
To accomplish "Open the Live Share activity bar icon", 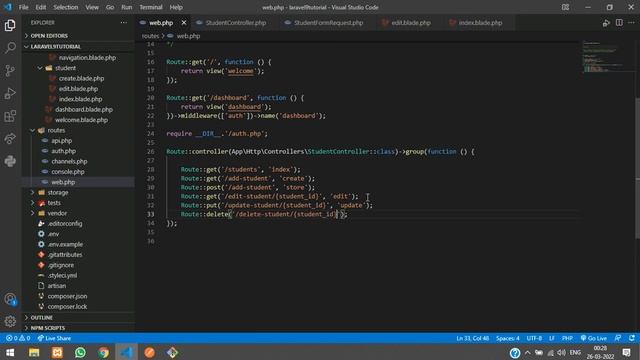I will pyautogui.click(x=10, y=139).
